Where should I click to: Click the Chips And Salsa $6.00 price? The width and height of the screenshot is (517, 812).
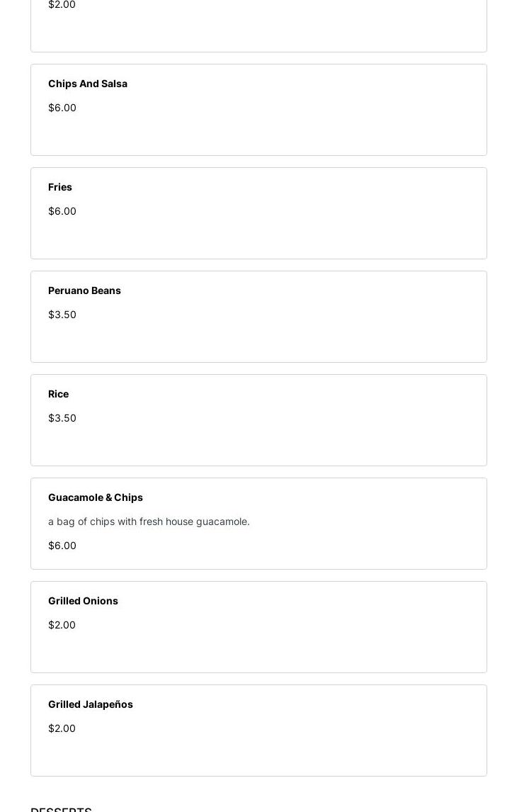pos(62,108)
